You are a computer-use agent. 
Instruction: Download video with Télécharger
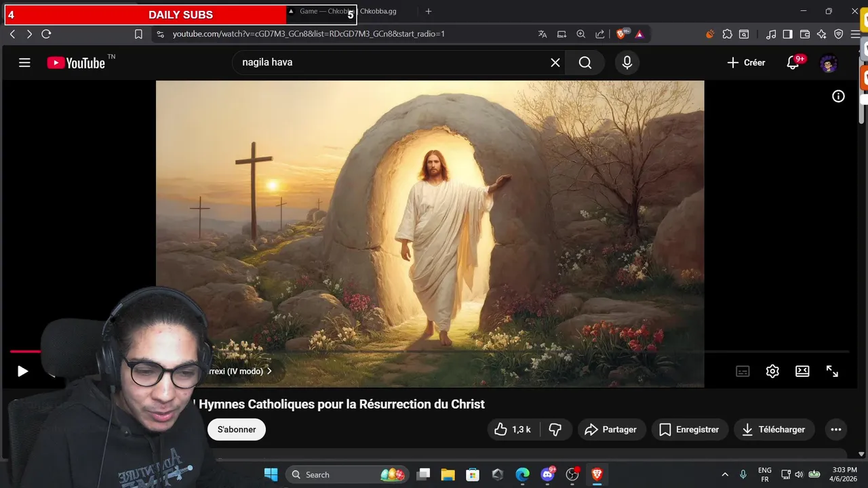774,430
